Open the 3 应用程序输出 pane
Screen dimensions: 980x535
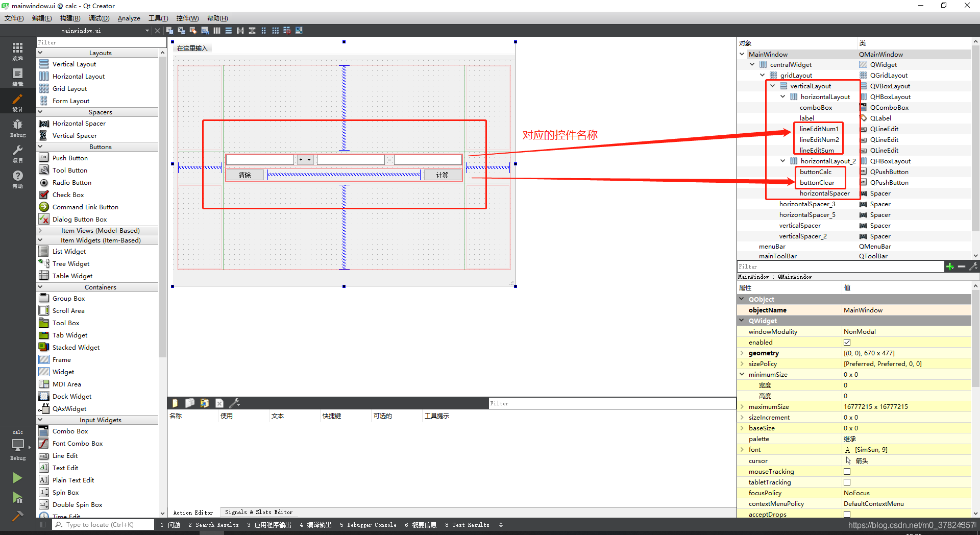coord(269,525)
